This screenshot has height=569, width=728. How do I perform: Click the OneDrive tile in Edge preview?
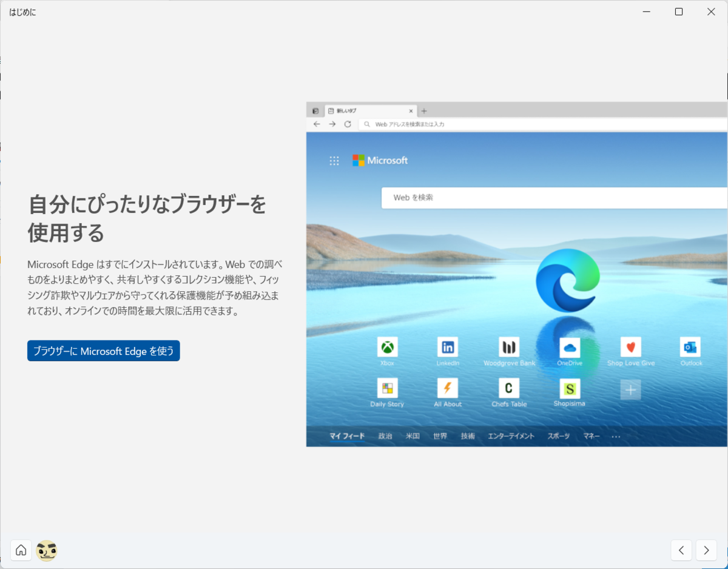tap(570, 352)
